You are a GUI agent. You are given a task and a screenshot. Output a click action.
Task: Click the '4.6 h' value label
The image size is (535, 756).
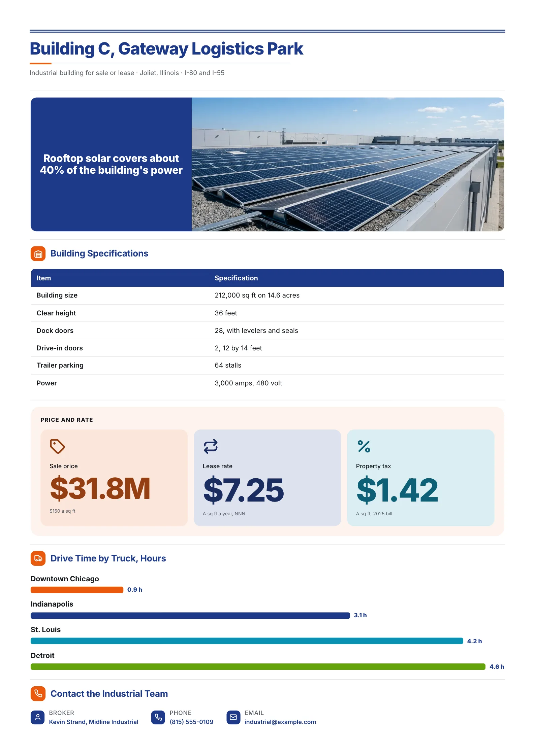click(497, 667)
